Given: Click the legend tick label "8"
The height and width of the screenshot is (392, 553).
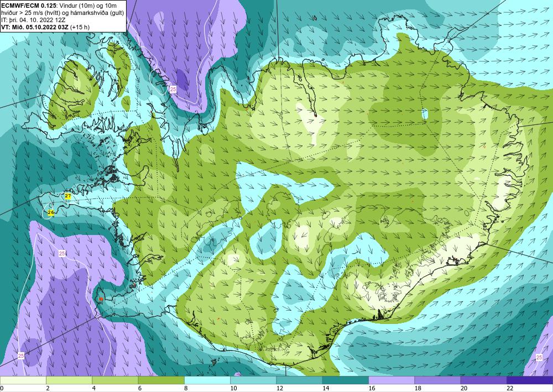Looking at the screenshot, I should click(x=185, y=388).
